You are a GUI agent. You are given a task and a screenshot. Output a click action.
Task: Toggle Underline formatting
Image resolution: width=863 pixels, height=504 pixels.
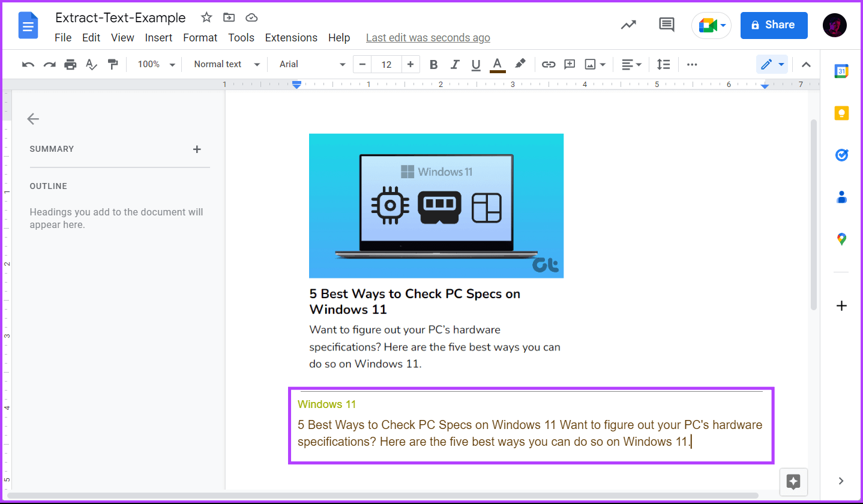pyautogui.click(x=476, y=65)
